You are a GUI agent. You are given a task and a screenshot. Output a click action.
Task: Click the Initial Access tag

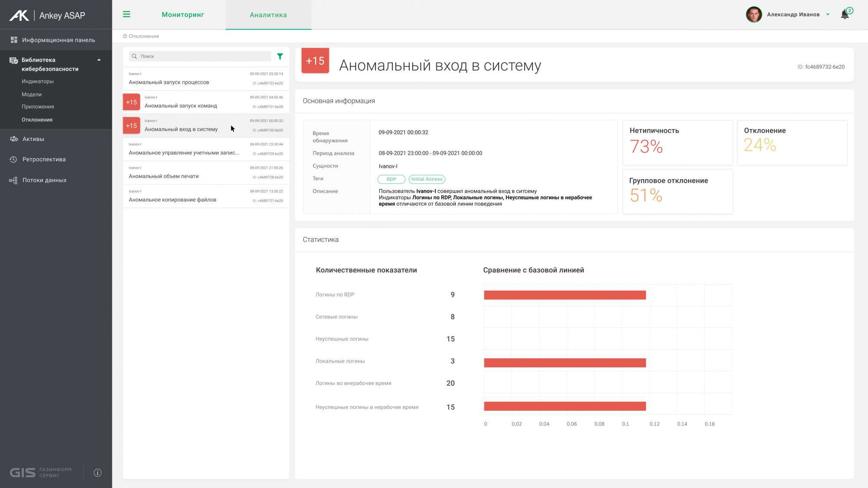point(427,179)
